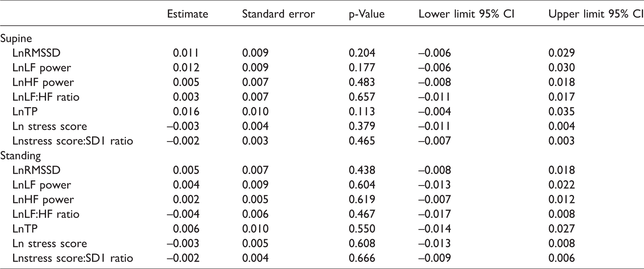Select Standing LnLF power lower limit –0.013
The image size is (644, 269).
[x=435, y=185]
